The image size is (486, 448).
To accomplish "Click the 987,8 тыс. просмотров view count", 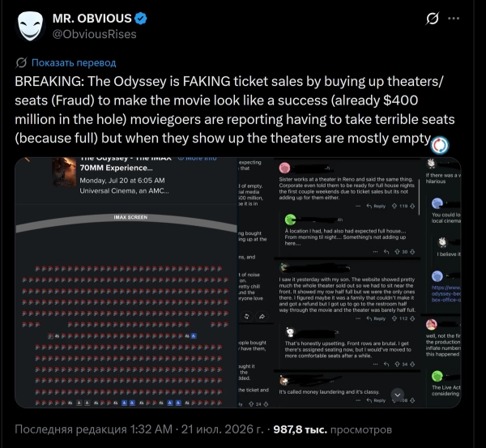I will 333,429.
